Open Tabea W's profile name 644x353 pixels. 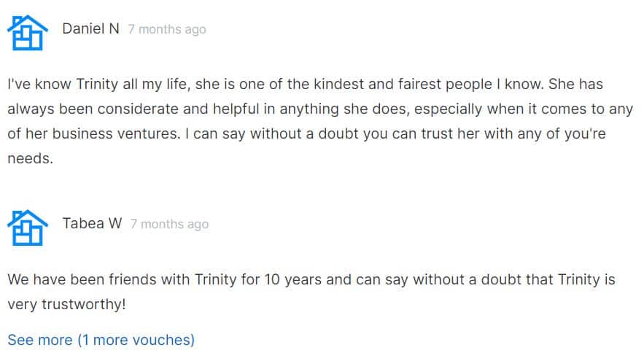pyautogui.click(x=92, y=223)
